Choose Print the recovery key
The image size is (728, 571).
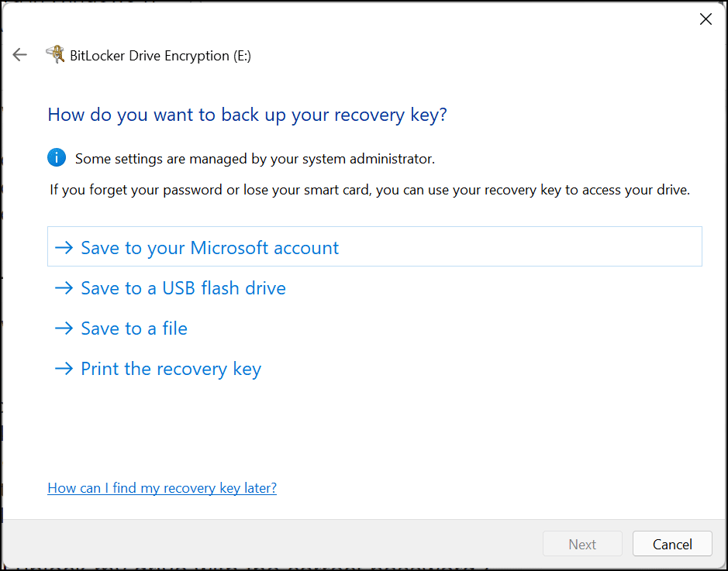pyautogui.click(x=171, y=369)
